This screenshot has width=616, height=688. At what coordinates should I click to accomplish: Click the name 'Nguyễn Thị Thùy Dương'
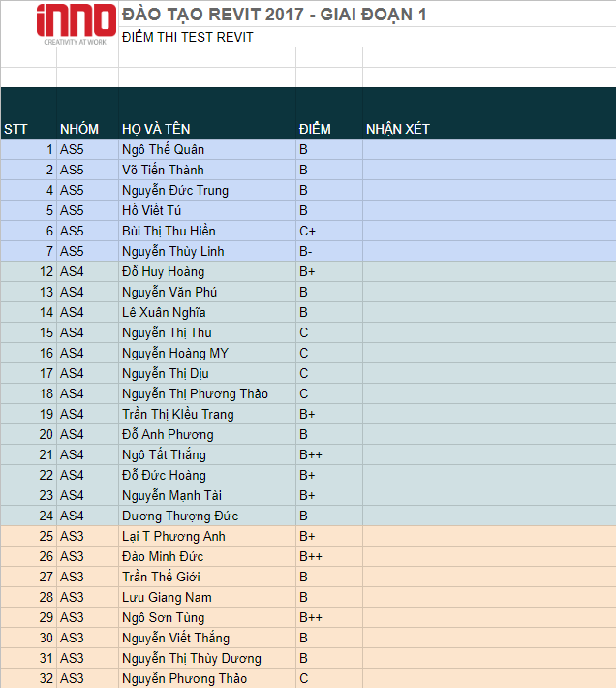(x=192, y=658)
